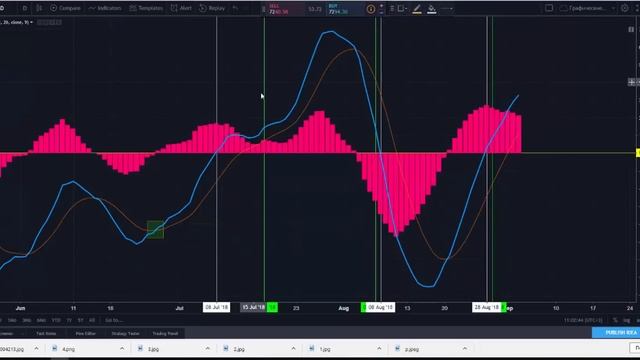Click the candlestick chart style icon

[39, 8]
